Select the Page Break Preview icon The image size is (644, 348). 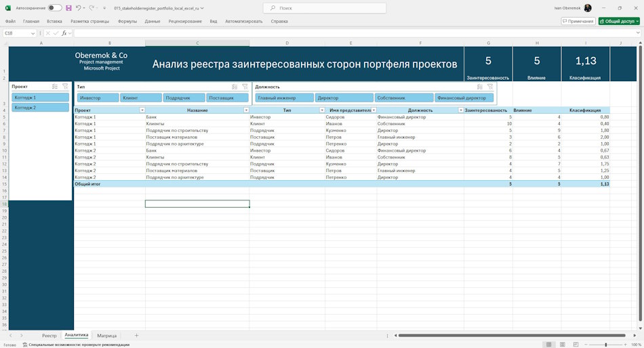[x=576, y=345]
